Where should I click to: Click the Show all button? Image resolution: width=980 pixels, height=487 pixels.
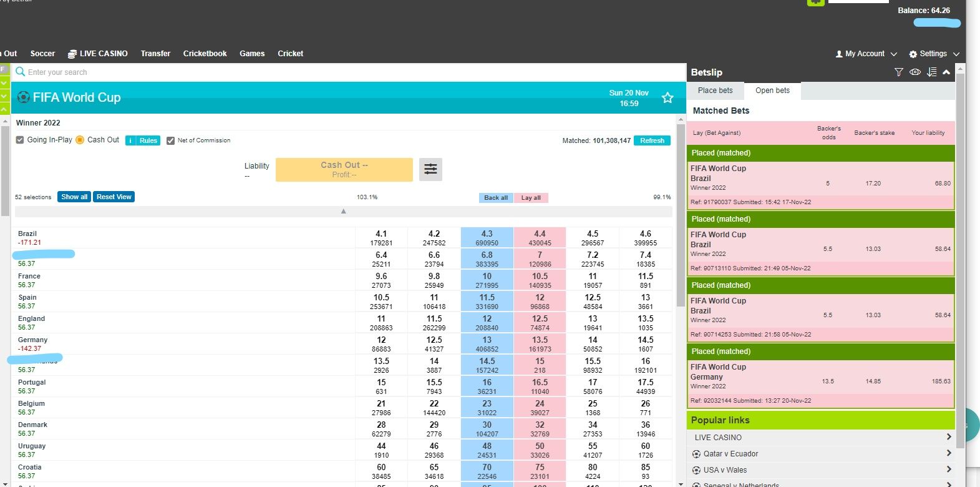point(74,197)
